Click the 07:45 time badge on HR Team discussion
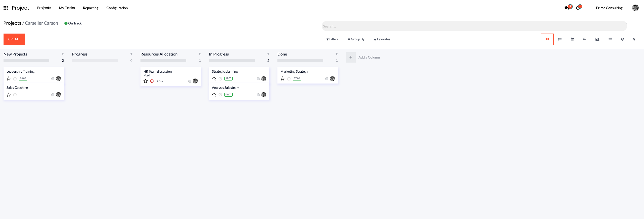This screenshot has width=644, height=219. [160, 81]
